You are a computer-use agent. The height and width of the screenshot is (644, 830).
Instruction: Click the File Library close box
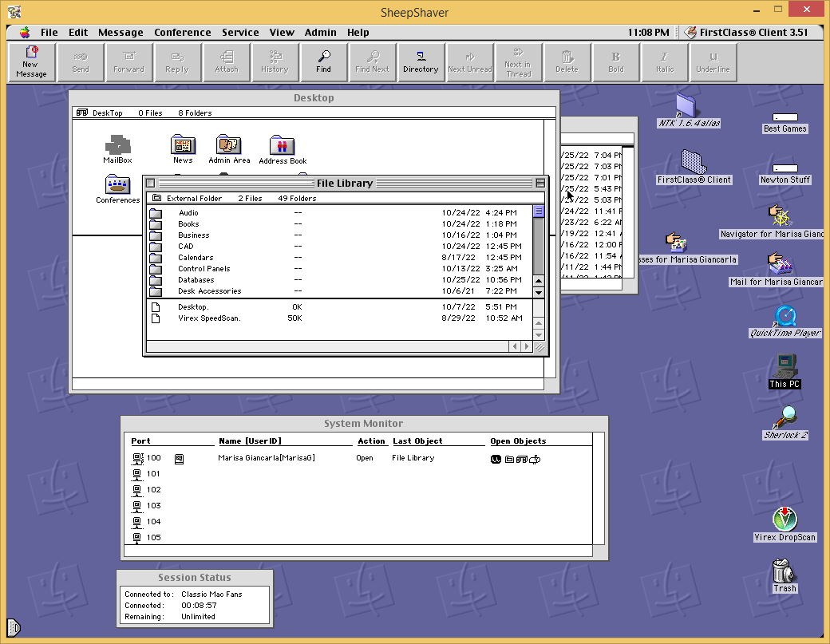[150, 183]
